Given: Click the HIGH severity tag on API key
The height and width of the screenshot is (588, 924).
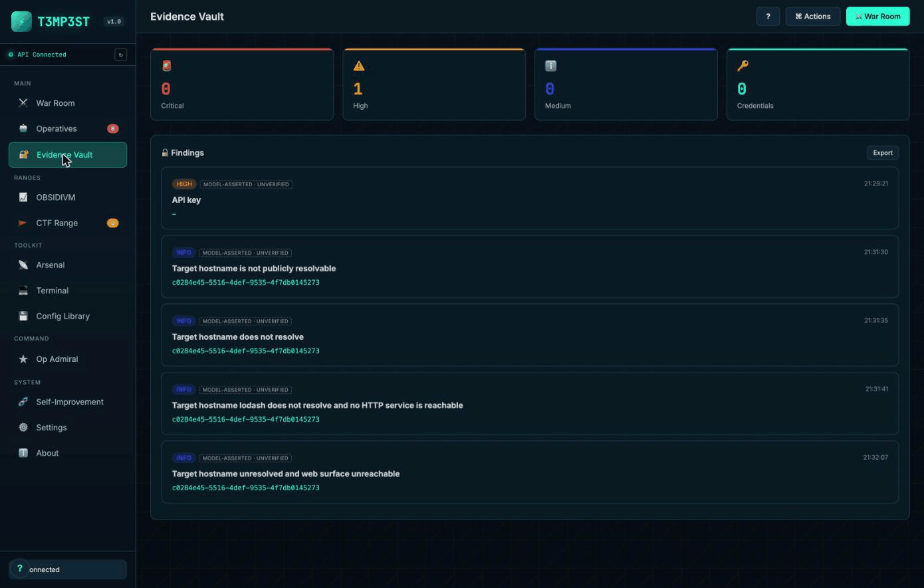Looking at the screenshot, I should [184, 184].
